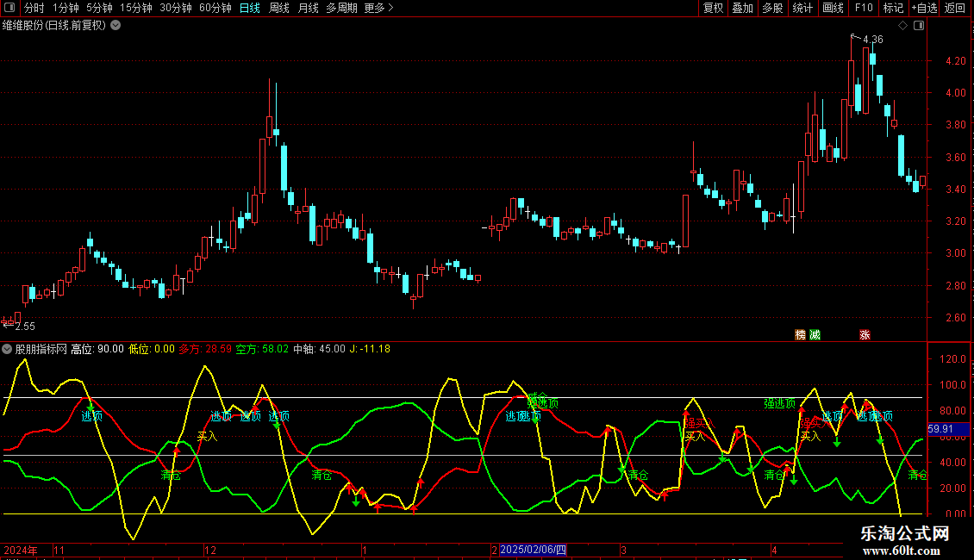
Task: Click the diamond icon at chart top-right
Action: (x=902, y=26)
